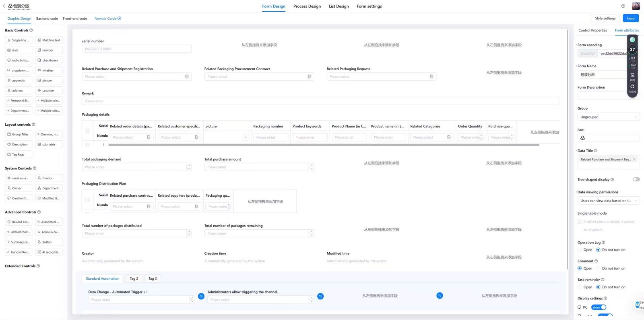Add the AI recognition control
This screenshot has height=320, width=644.
pos(49,252)
